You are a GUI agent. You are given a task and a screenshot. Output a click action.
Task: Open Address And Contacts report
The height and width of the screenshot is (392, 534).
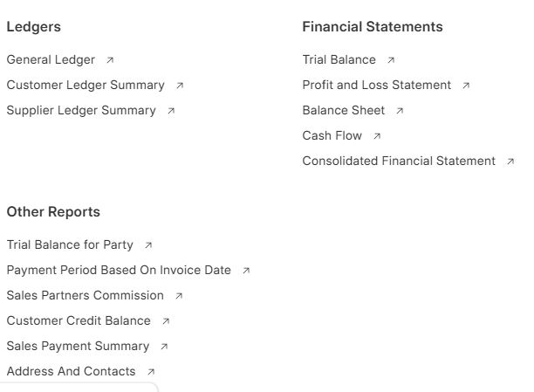click(71, 372)
